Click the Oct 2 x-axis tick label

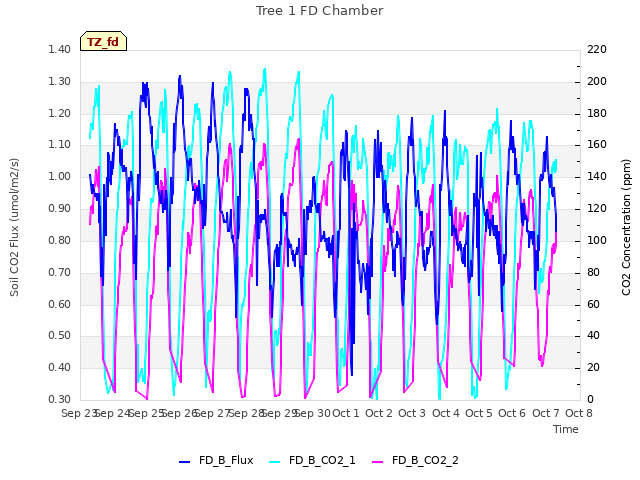pyautogui.click(x=379, y=413)
